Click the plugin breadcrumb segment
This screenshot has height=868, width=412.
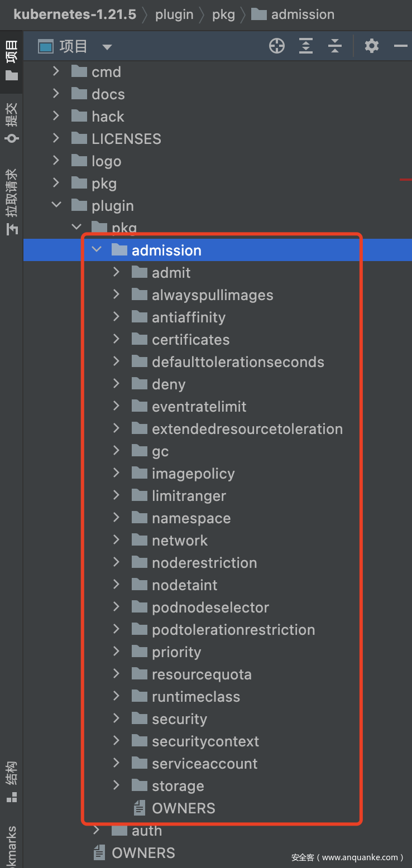pos(174,15)
